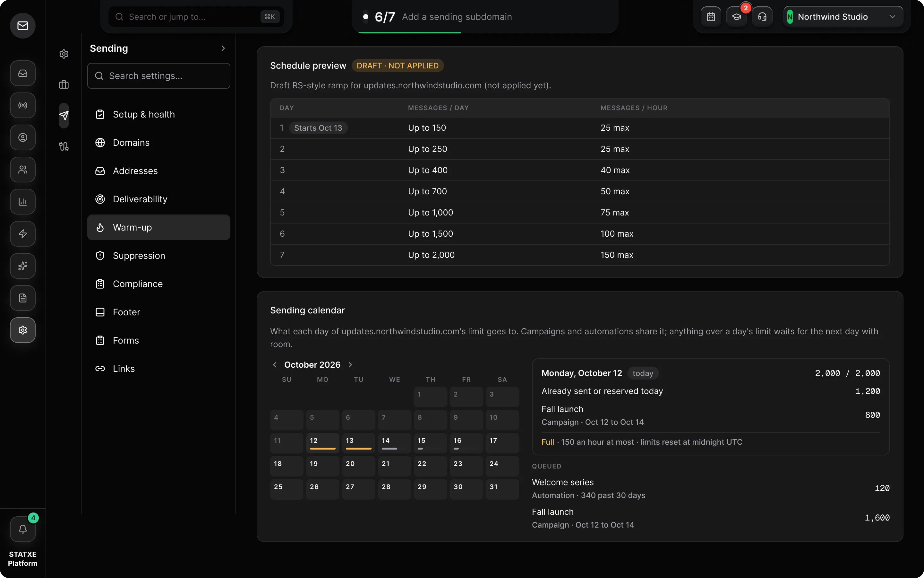This screenshot has width=924, height=578.
Task: Select the paper plane Sending icon
Action: tap(64, 116)
